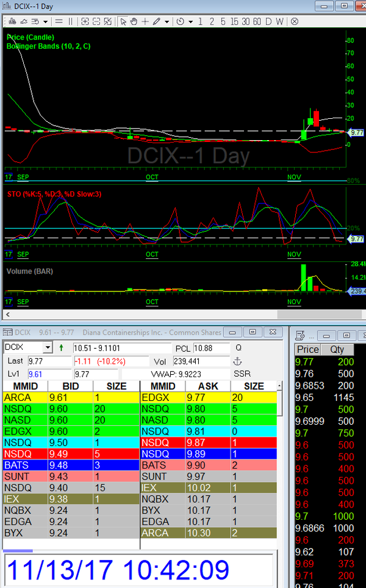Click the anchor icon beside Vol
366x588 pixels.
click(x=237, y=361)
